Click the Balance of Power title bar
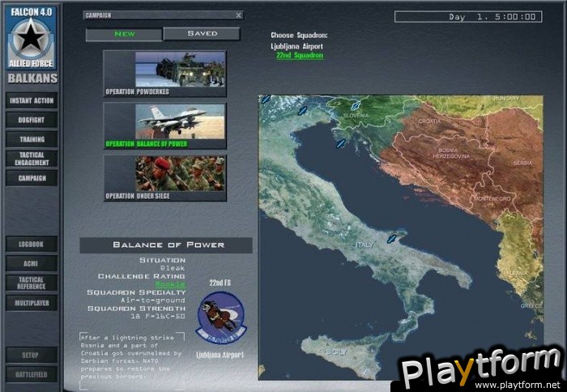 click(x=166, y=245)
